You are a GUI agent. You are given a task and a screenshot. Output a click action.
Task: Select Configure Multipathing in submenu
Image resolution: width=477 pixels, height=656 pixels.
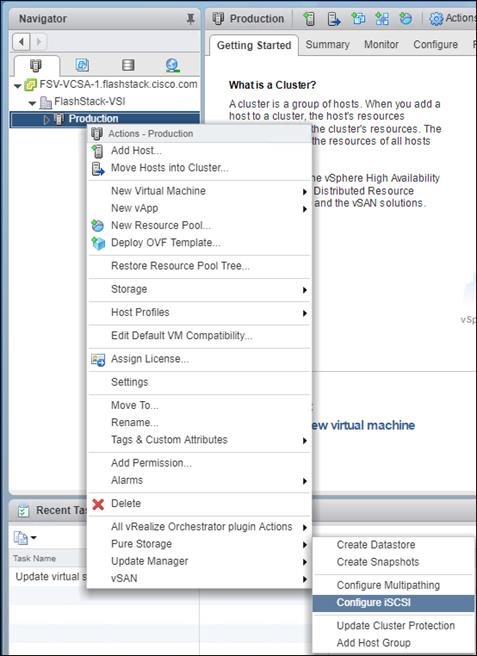[x=393, y=586]
